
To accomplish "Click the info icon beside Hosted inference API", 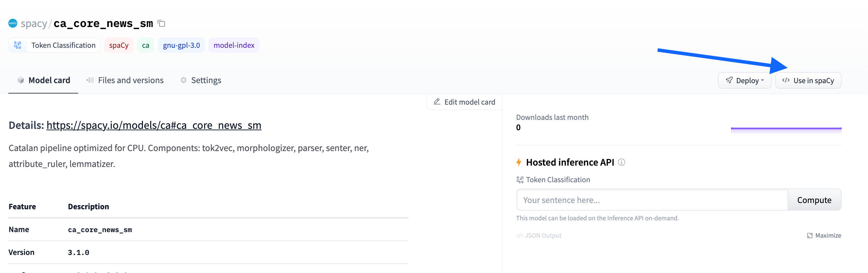I will point(622,162).
